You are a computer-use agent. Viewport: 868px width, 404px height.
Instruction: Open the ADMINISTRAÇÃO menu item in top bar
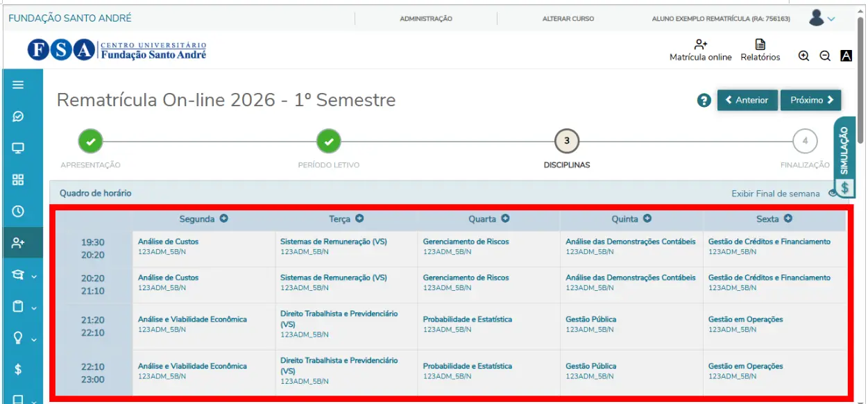pyautogui.click(x=425, y=19)
